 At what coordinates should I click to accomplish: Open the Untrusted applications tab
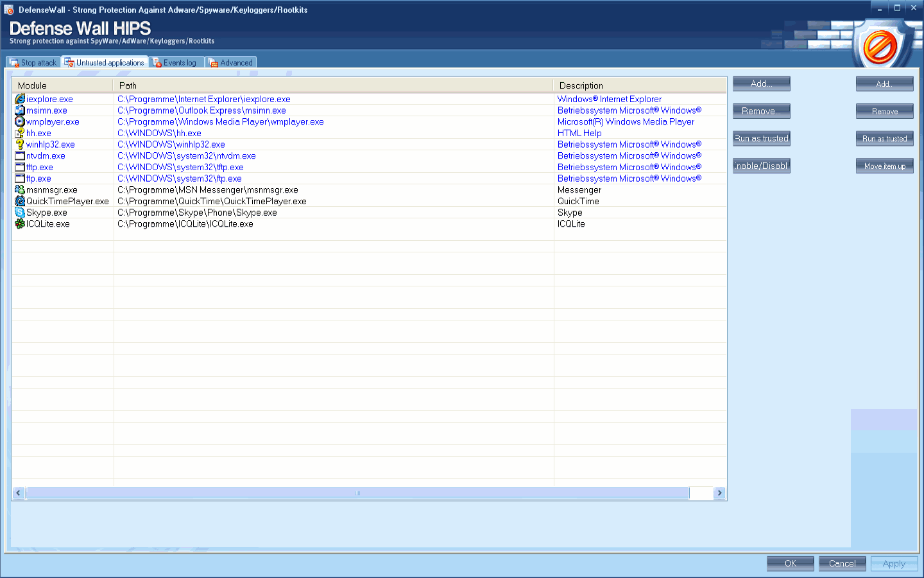[105, 62]
